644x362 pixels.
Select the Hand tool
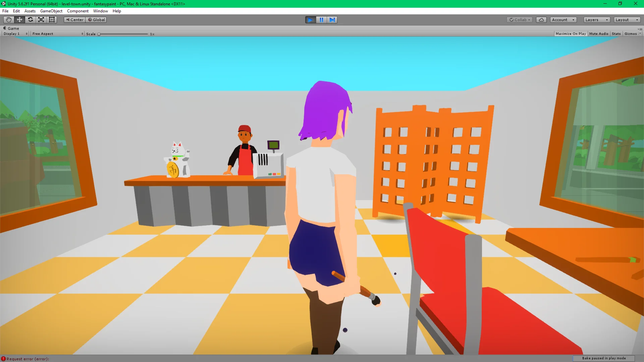click(9, 20)
